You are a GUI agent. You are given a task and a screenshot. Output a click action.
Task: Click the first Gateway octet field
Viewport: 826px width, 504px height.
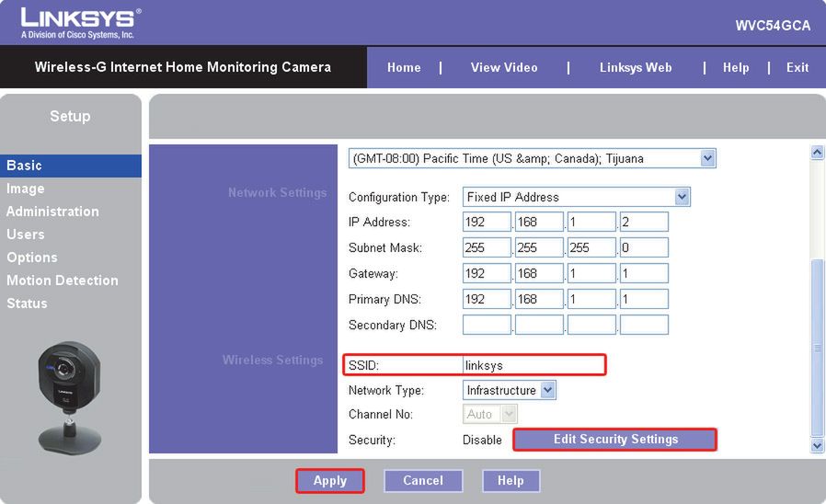pos(487,273)
